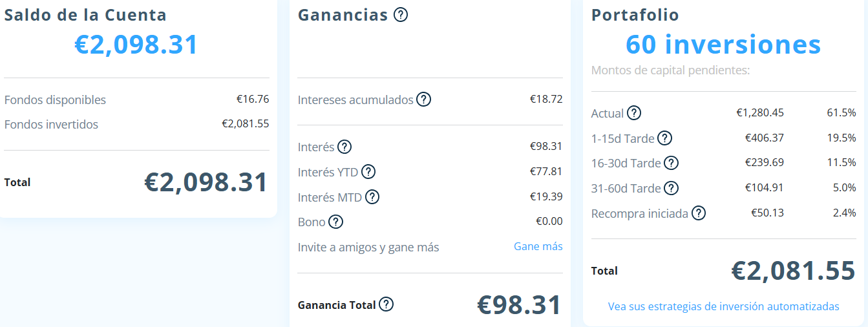The height and width of the screenshot is (327, 868).
Task: Open the Interés help tooltip icon
Action: (344, 147)
